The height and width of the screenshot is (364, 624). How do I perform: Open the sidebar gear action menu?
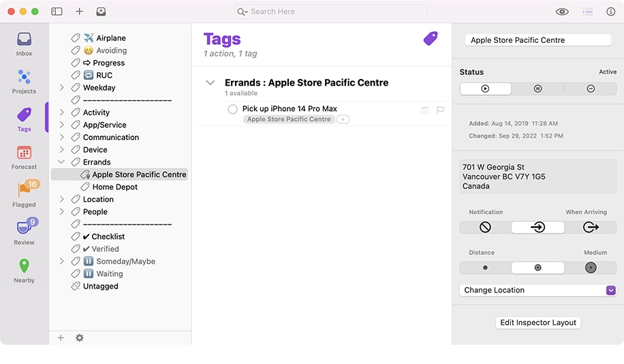coord(80,337)
